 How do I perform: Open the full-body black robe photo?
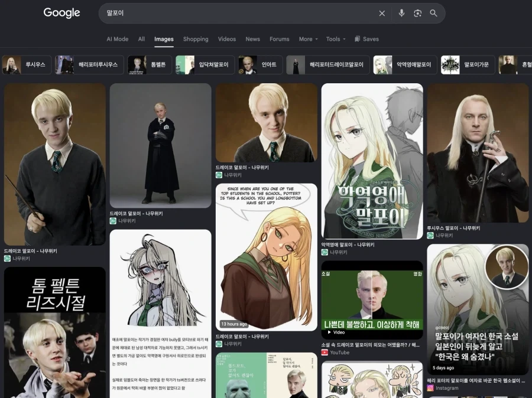[160, 146]
